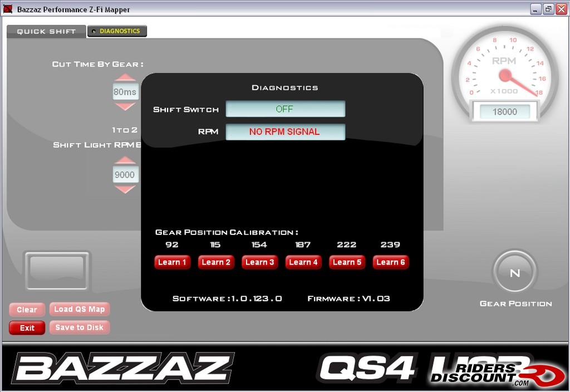
Task: Minimize the Z-Fi Mapper window
Action: (535, 9)
